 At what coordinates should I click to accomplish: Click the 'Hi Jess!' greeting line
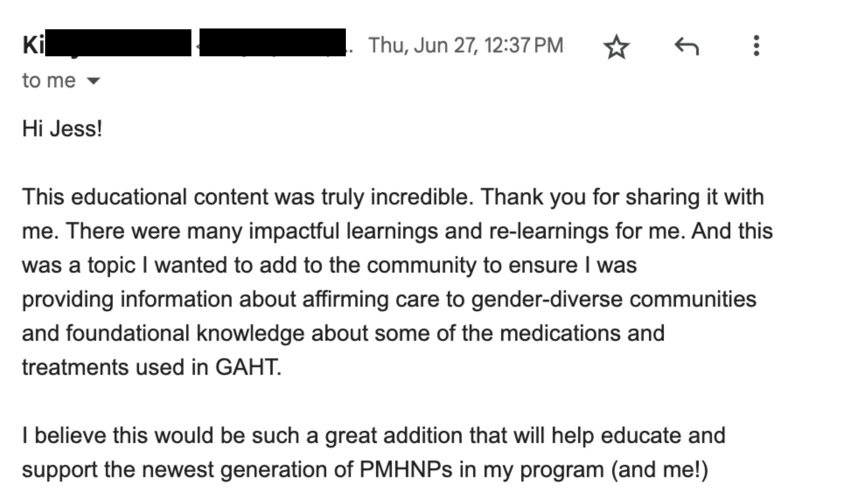coord(62,129)
